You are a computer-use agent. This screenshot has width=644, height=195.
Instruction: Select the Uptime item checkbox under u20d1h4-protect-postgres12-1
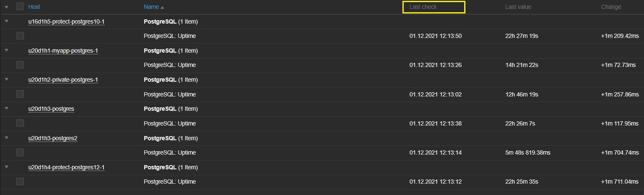coord(20,182)
